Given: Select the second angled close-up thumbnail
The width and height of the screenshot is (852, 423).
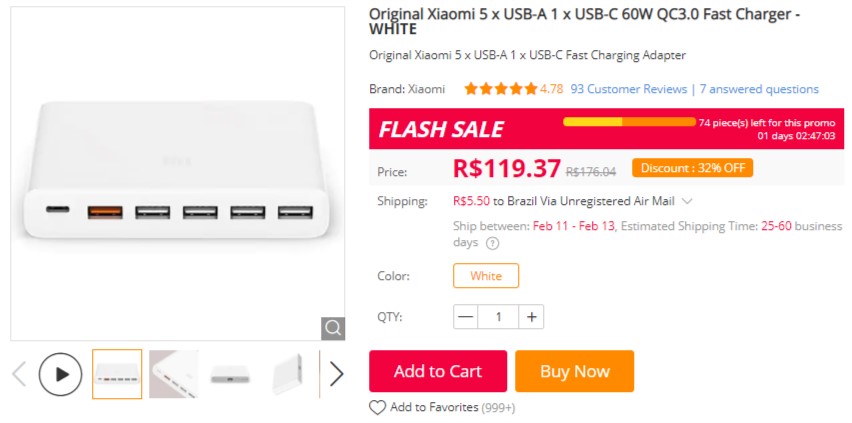Looking at the screenshot, I should point(174,374).
